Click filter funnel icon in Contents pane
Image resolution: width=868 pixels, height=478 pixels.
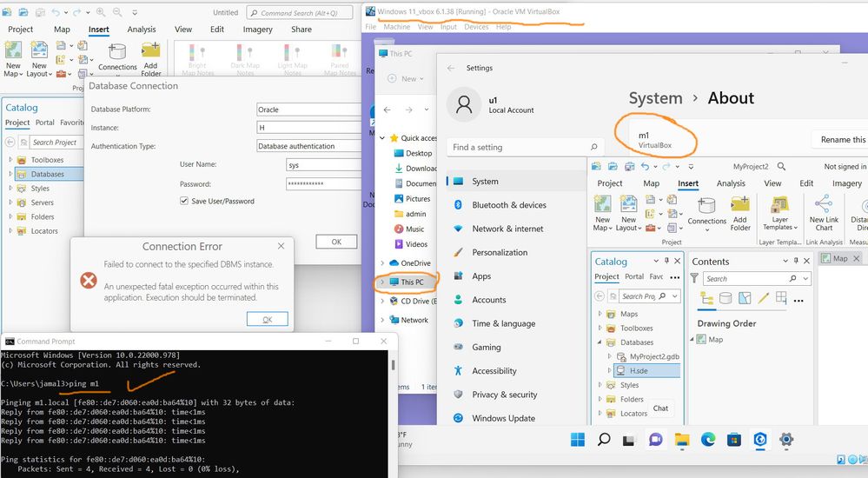point(694,278)
